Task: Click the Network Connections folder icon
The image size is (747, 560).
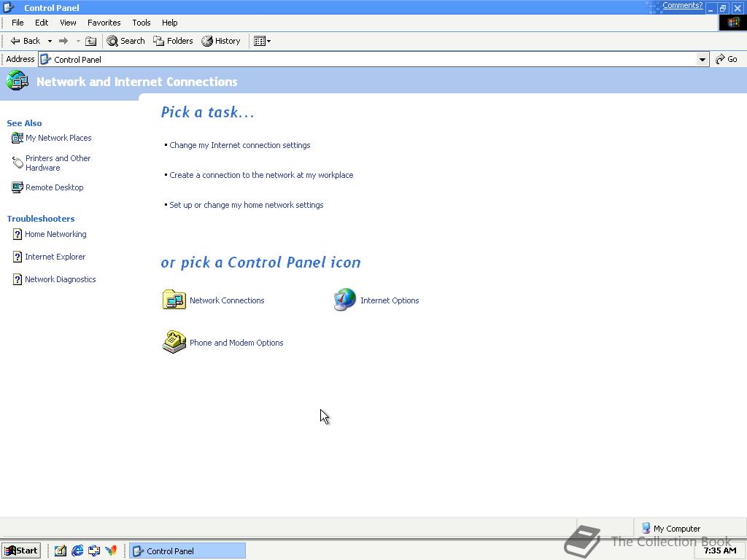Action: point(174,300)
